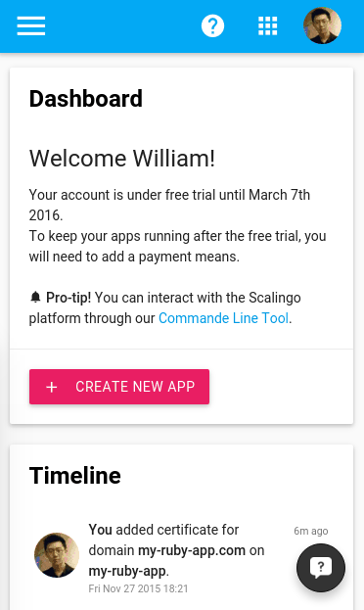Click the user avatar in the Timeline entry
This screenshot has height=610, width=364.
pos(57,555)
